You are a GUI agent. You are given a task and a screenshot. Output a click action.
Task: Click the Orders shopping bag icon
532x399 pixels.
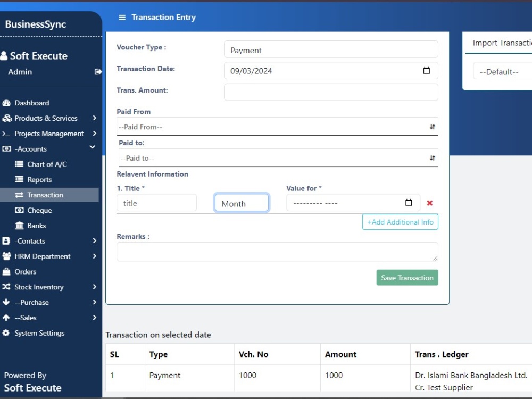6,271
